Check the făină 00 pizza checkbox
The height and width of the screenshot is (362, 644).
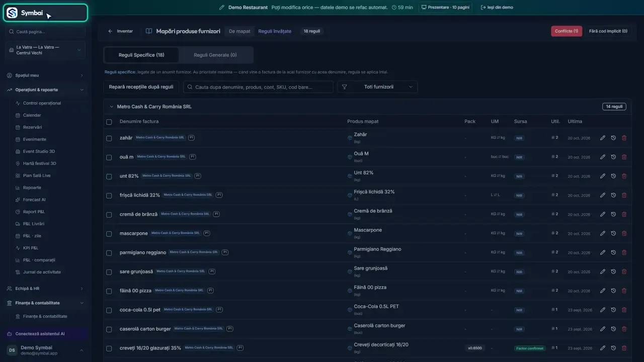[109, 291]
